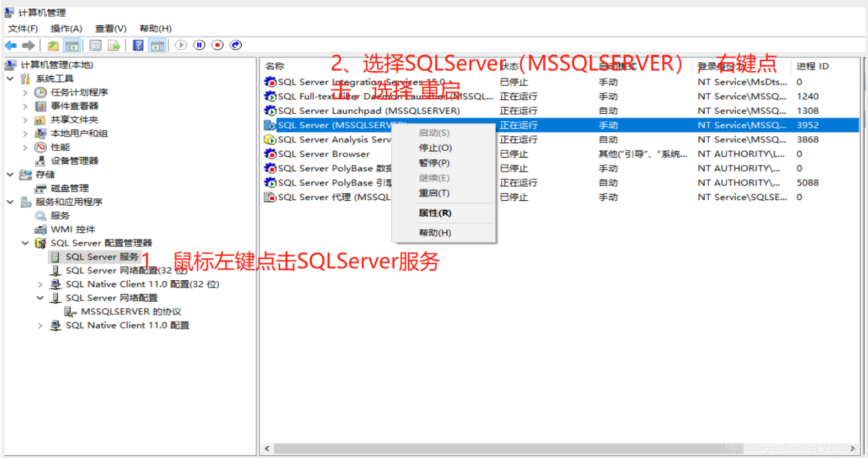Click the Up one level folder icon
The height and width of the screenshot is (458, 868).
pos(53,45)
